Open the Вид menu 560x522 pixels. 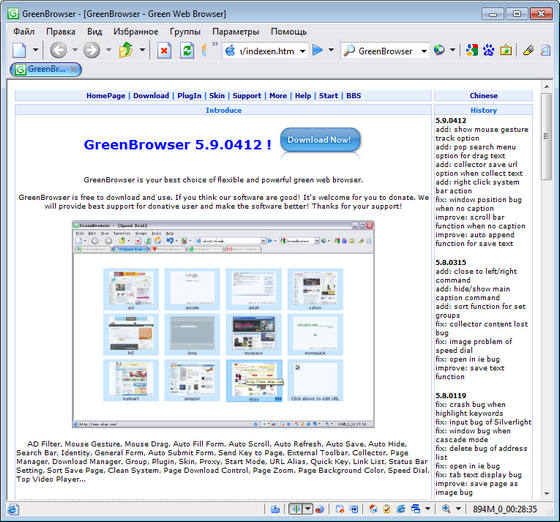click(x=94, y=31)
